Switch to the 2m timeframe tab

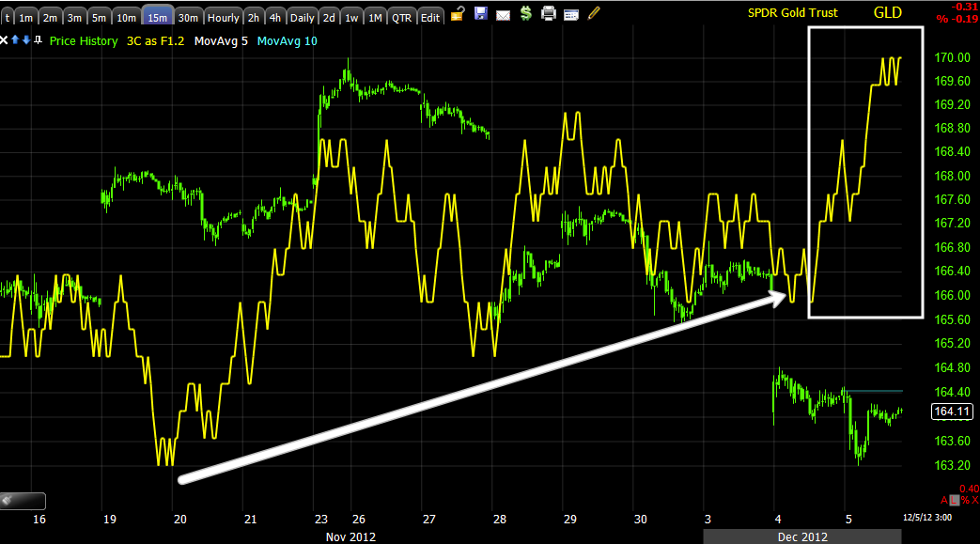pyautogui.click(x=50, y=16)
